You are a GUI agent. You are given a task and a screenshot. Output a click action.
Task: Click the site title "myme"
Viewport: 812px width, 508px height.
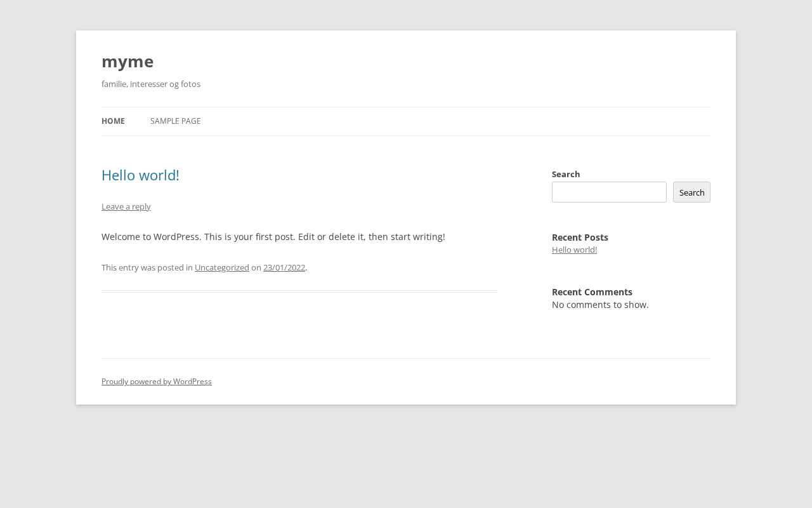pyautogui.click(x=128, y=62)
